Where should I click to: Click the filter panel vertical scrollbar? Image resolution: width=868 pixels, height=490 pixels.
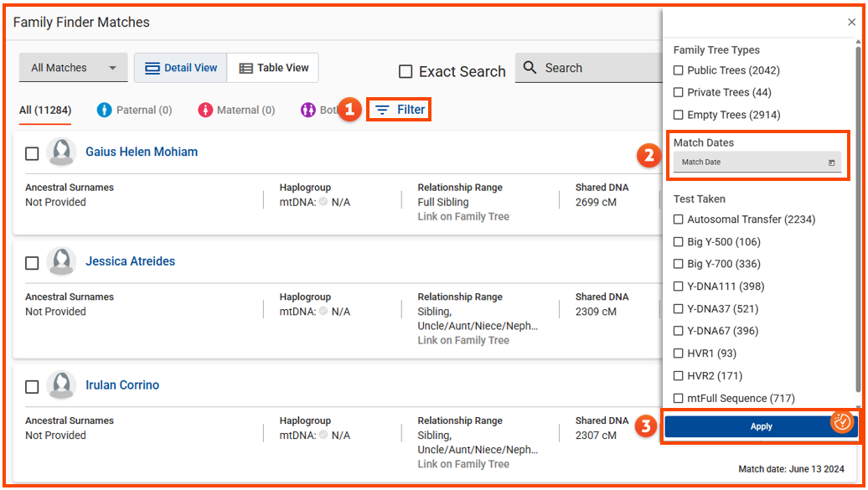point(858,218)
